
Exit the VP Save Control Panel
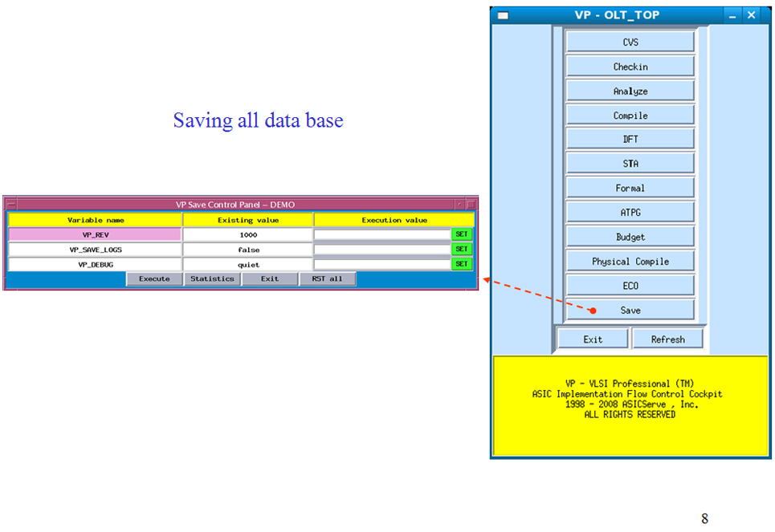pyautogui.click(x=270, y=278)
